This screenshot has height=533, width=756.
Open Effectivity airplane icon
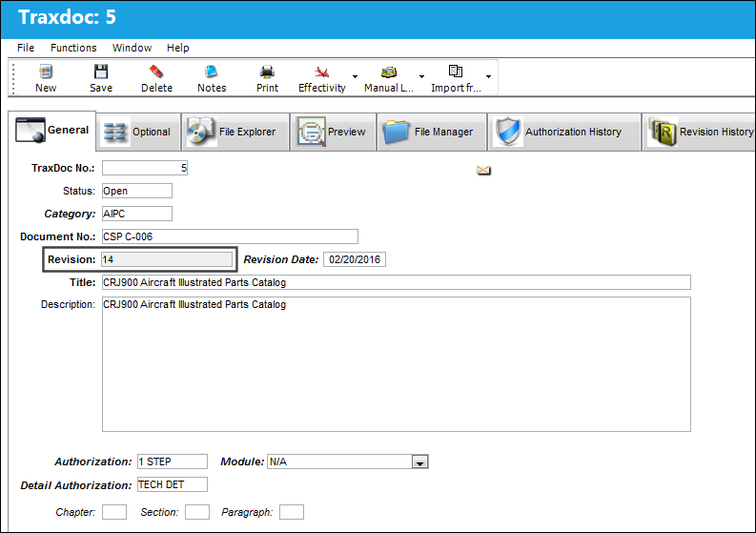pos(321,72)
